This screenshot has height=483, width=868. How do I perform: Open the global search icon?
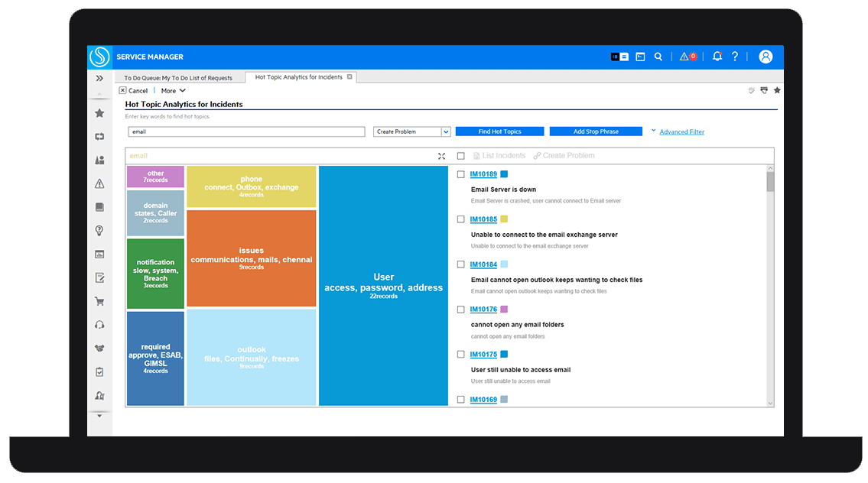click(658, 57)
